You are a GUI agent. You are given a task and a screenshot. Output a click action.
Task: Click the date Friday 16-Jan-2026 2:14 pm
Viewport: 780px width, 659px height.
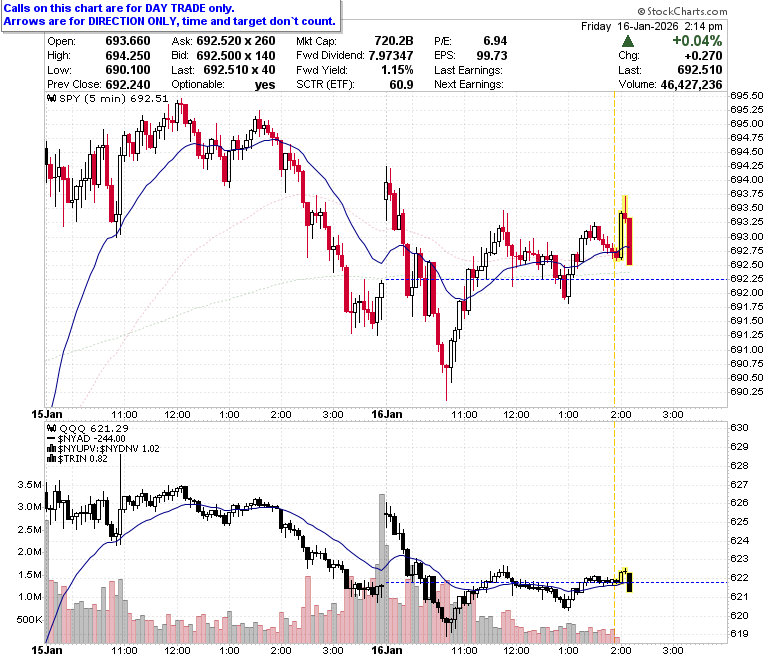tap(652, 26)
